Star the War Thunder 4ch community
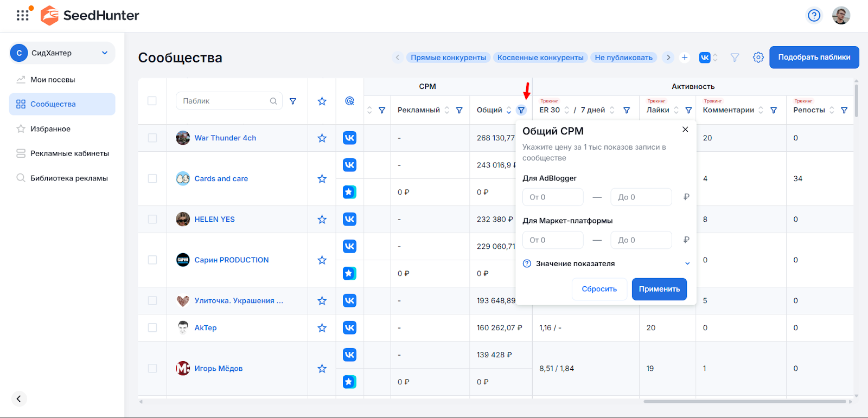Viewport: 868px width, 418px height. (x=322, y=138)
